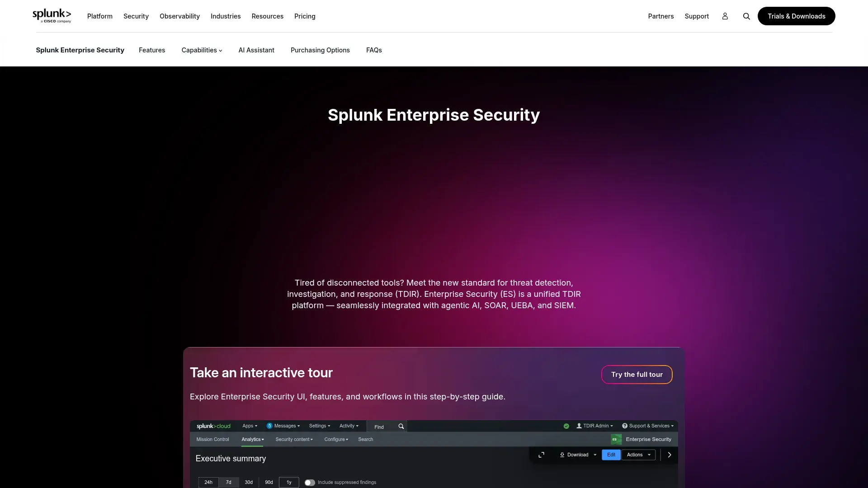Viewport: 868px width, 488px height.
Task: Select the 90d time range
Action: (269, 483)
